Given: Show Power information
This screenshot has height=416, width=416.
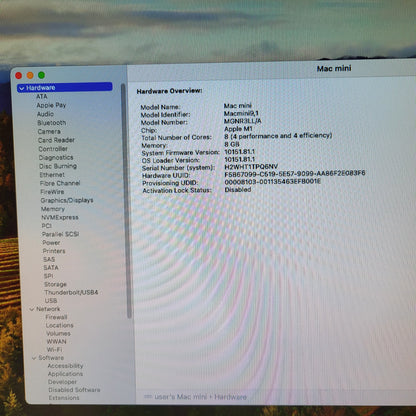Looking at the screenshot, I should pos(51,243).
